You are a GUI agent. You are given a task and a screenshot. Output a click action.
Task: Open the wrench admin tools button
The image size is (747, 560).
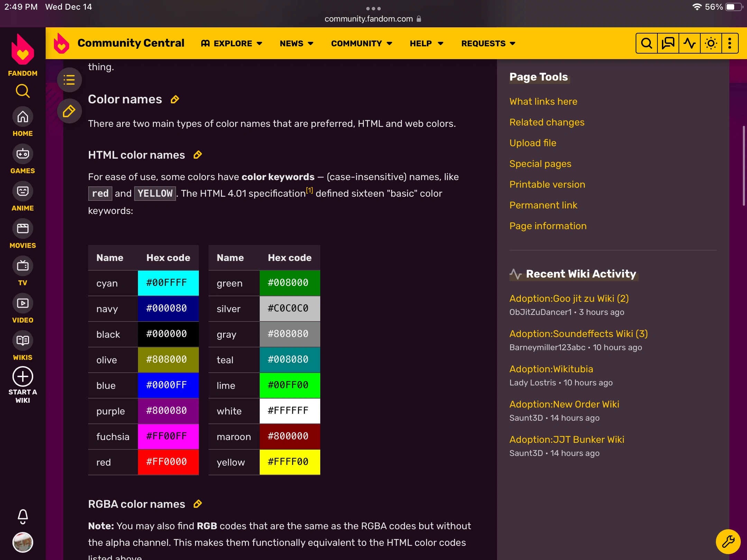coord(728,541)
